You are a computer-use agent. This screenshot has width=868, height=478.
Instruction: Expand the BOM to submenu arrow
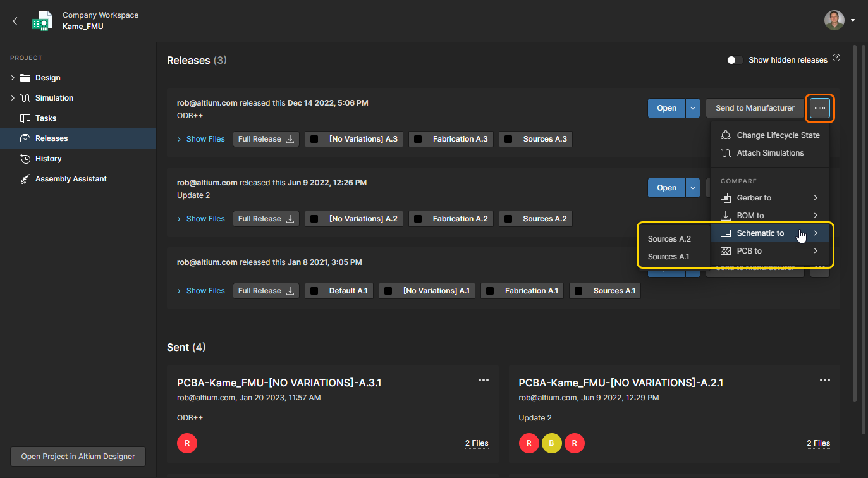pos(816,216)
